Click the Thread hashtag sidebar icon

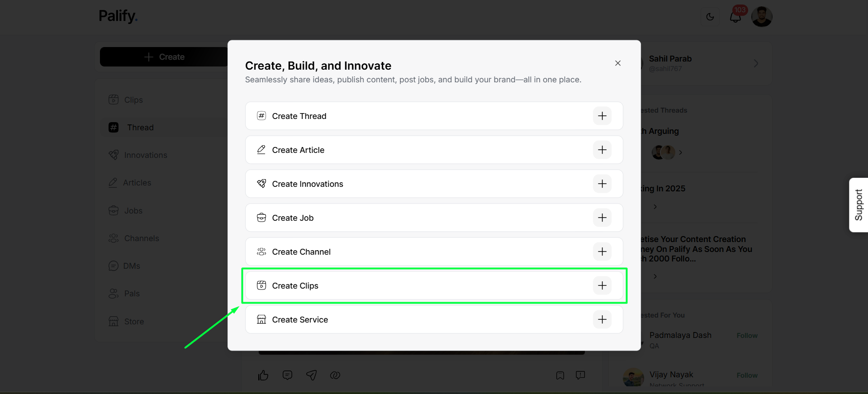114,128
